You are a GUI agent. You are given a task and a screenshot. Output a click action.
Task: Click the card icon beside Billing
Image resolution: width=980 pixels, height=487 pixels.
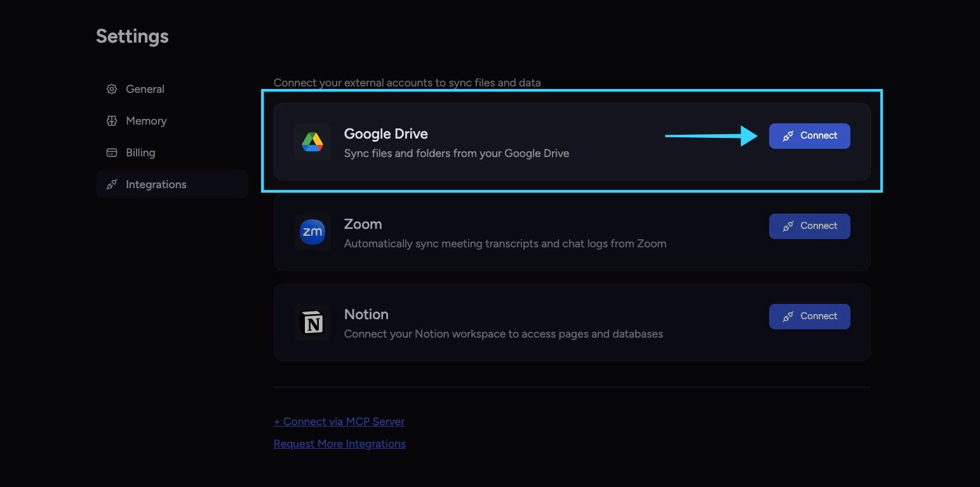(112, 153)
